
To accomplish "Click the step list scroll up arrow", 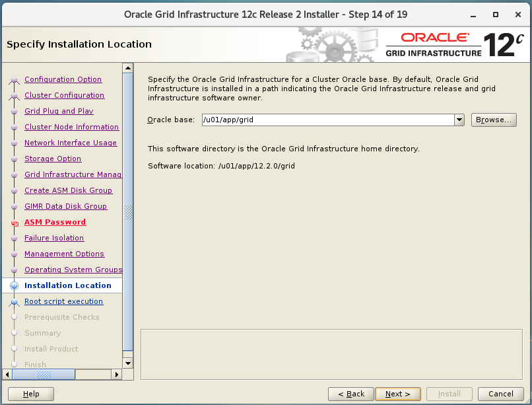I will pyautogui.click(x=128, y=68).
